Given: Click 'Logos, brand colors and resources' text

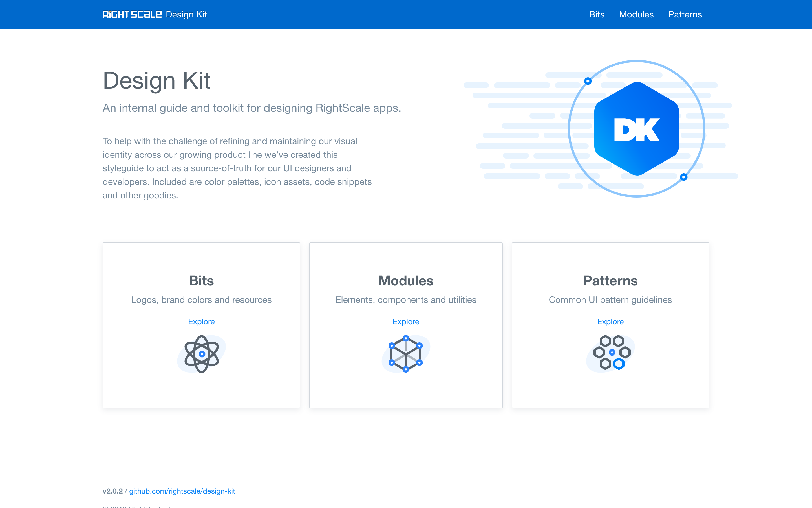Looking at the screenshot, I should coord(201,300).
